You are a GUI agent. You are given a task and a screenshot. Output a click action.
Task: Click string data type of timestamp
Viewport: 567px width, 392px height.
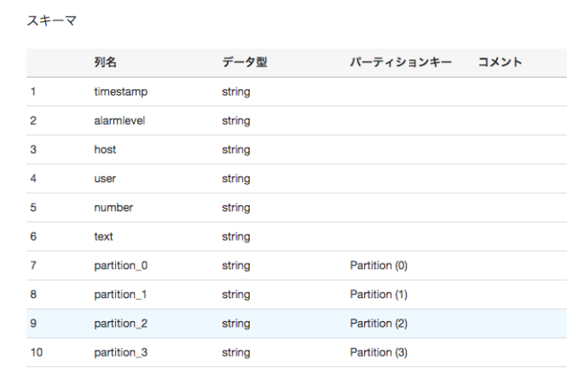pyautogui.click(x=237, y=92)
